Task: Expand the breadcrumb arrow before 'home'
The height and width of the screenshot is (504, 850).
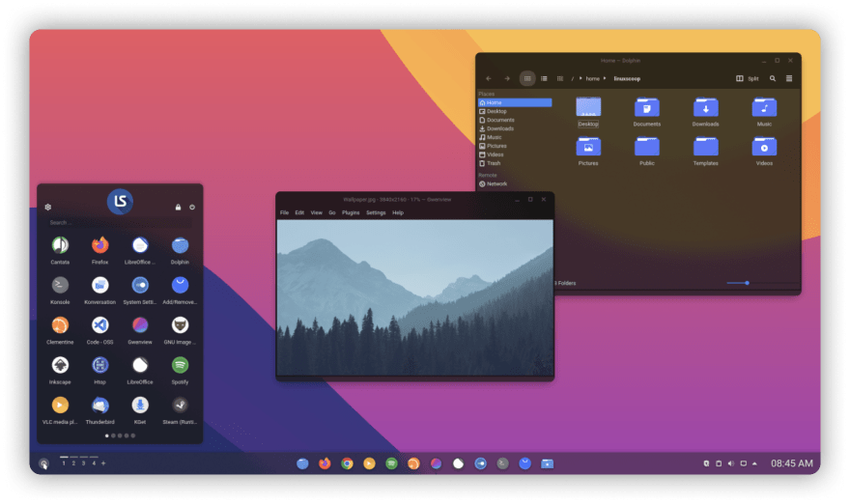Action: 581,78
